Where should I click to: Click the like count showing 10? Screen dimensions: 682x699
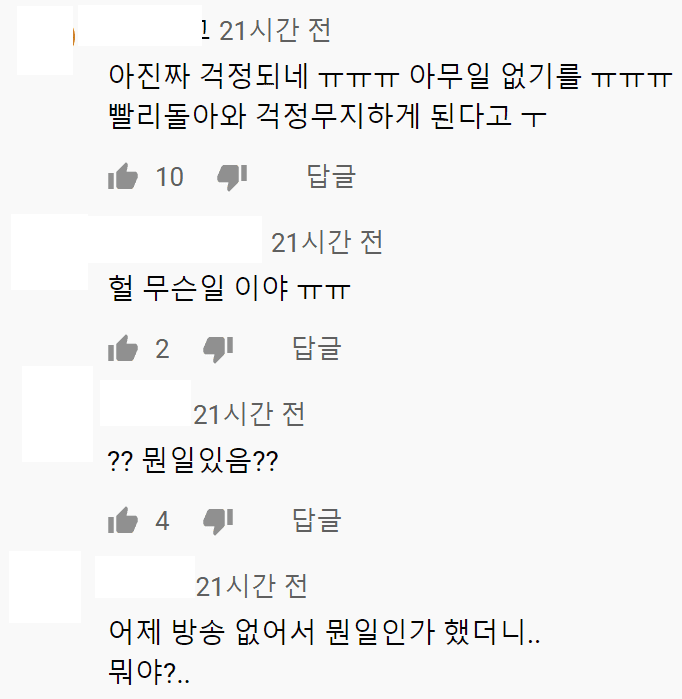coord(170,177)
